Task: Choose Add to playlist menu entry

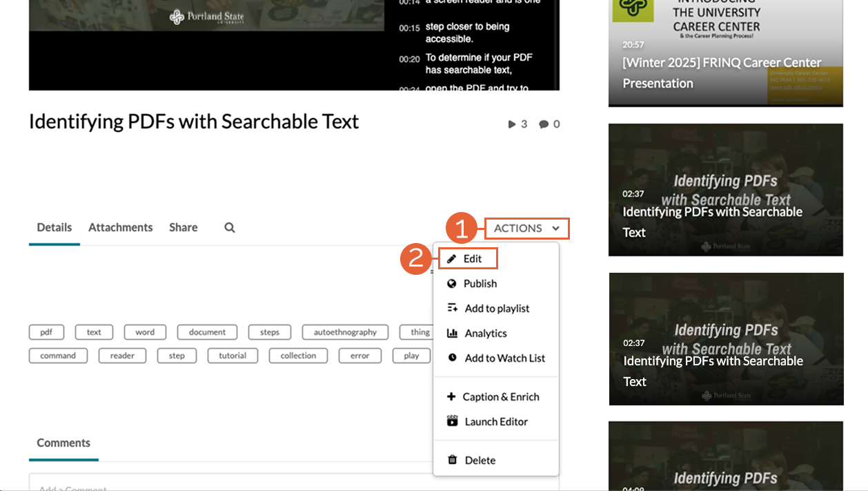Action: 496,309
